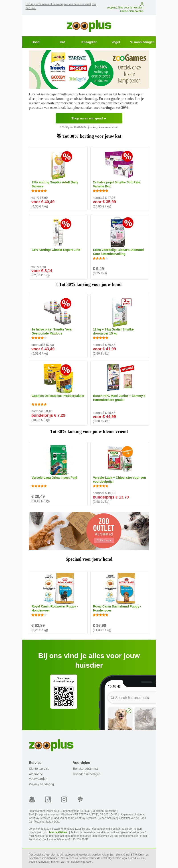Click the zooGames promotional banner
This screenshot has height=868, width=178.
89,69
